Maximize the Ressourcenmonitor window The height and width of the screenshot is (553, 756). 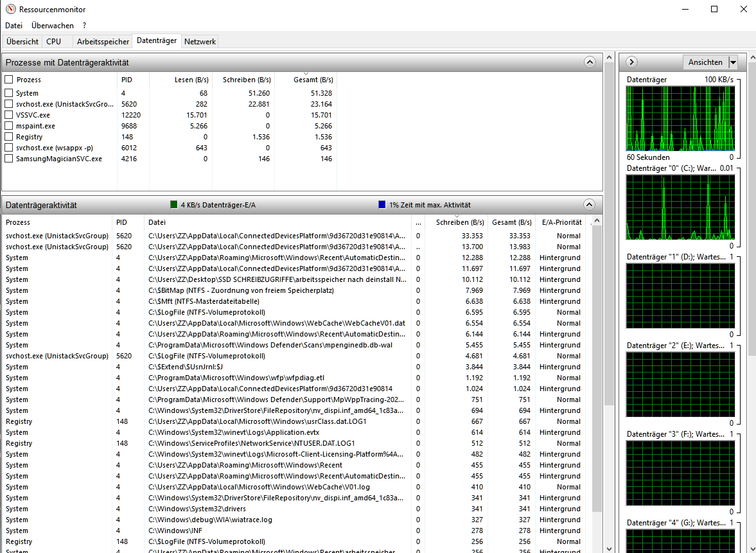(x=714, y=9)
